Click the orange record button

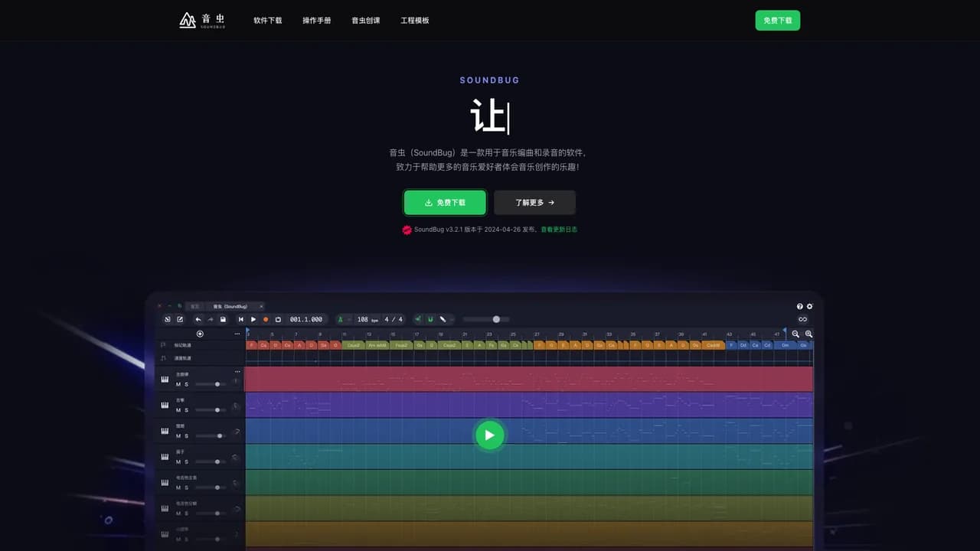[266, 319]
